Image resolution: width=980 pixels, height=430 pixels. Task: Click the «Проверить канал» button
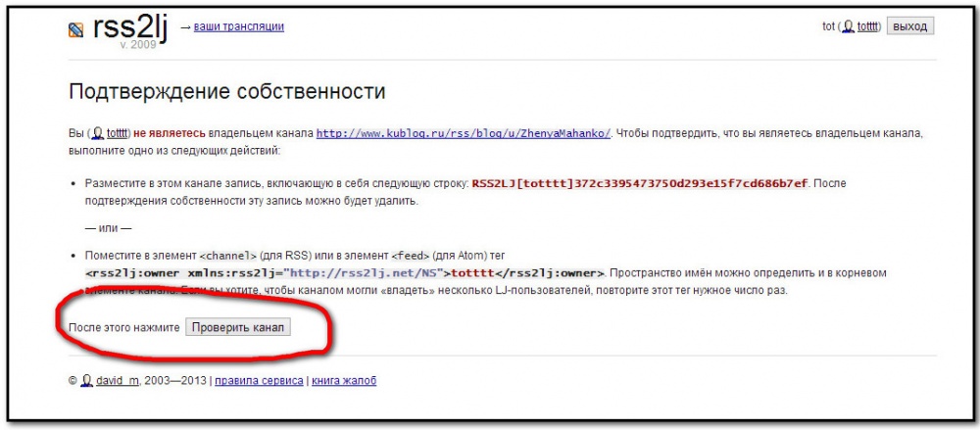(238, 327)
